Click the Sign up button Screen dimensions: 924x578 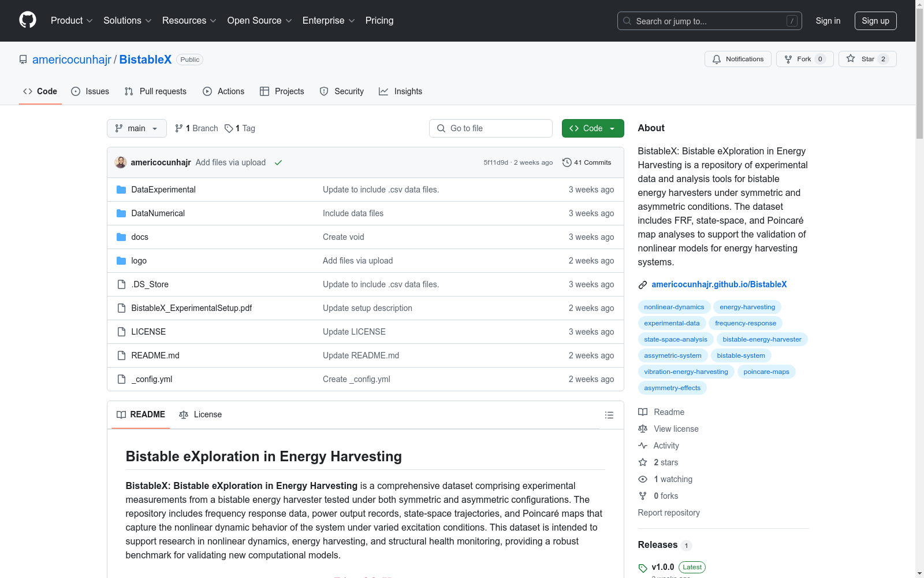[x=875, y=21]
